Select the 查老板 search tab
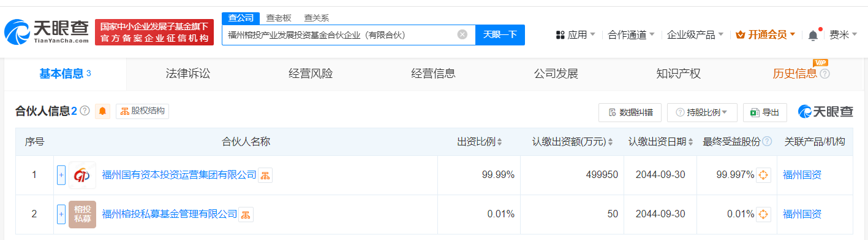 [x=279, y=18]
